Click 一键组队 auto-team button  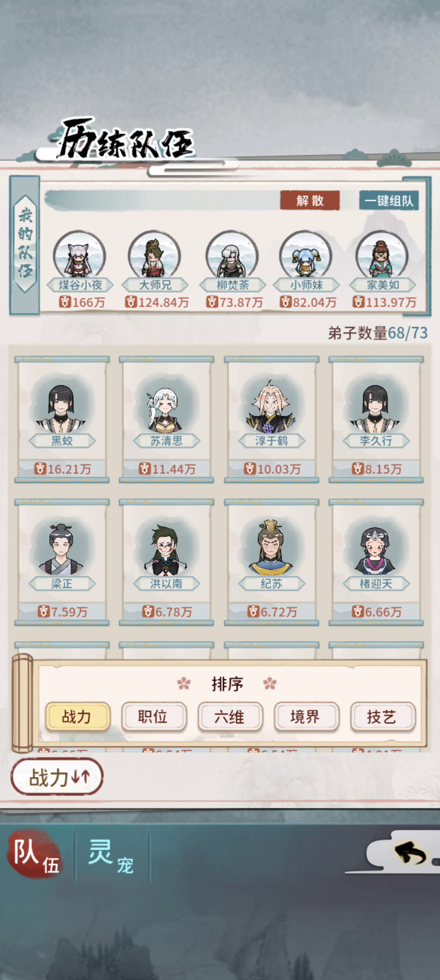[x=389, y=200]
